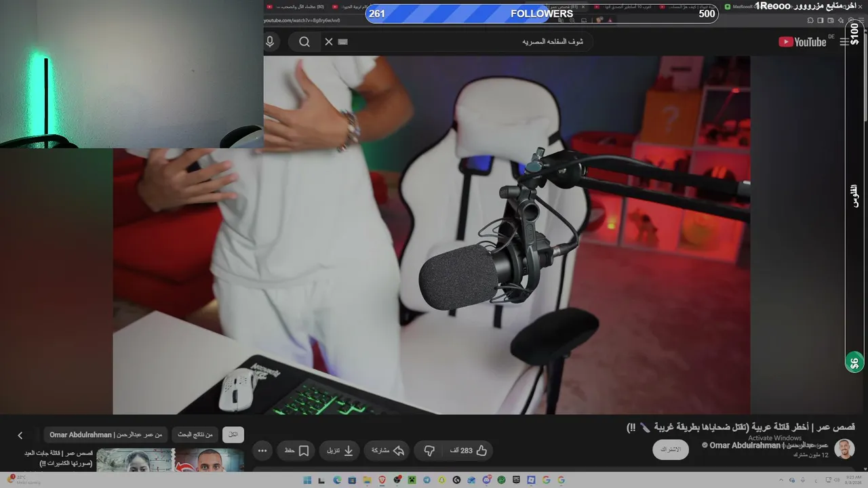This screenshot has width=868, height=488.
Task: Open Snapchat icon on the taskbar
Action: pos(441,481)
